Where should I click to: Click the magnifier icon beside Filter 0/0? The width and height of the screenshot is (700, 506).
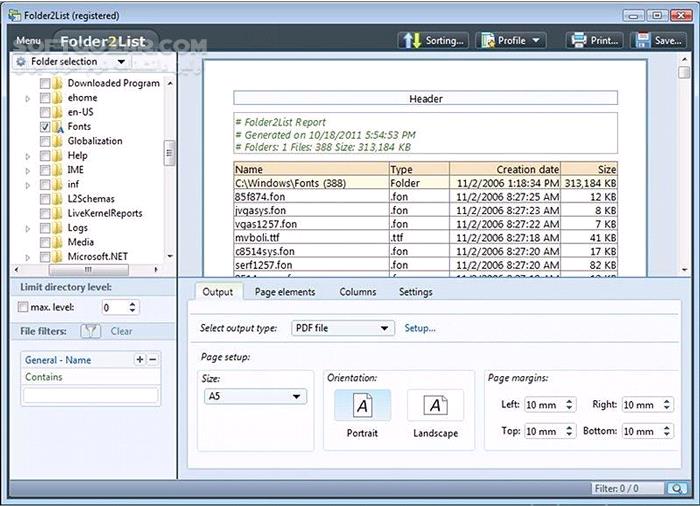(677, 489)
